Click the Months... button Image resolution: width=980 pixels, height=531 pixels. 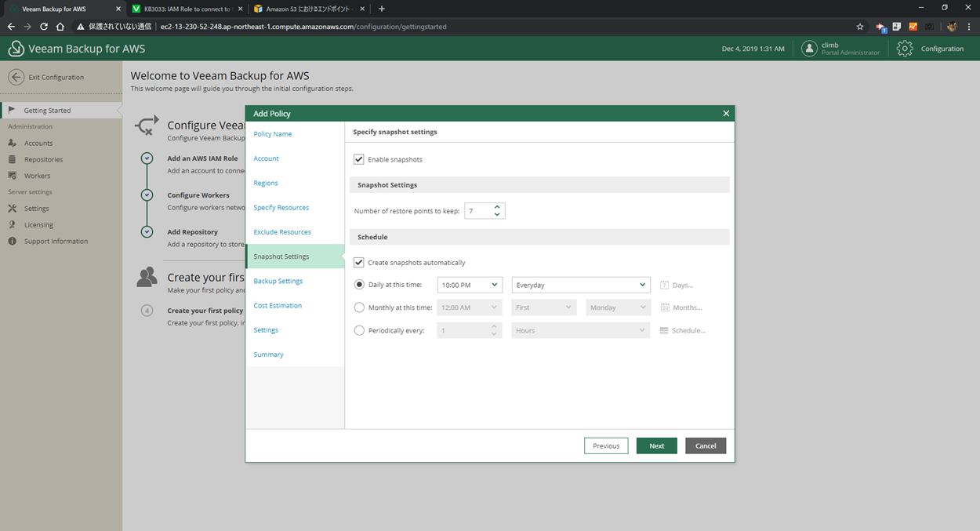(x=681, y=307)
